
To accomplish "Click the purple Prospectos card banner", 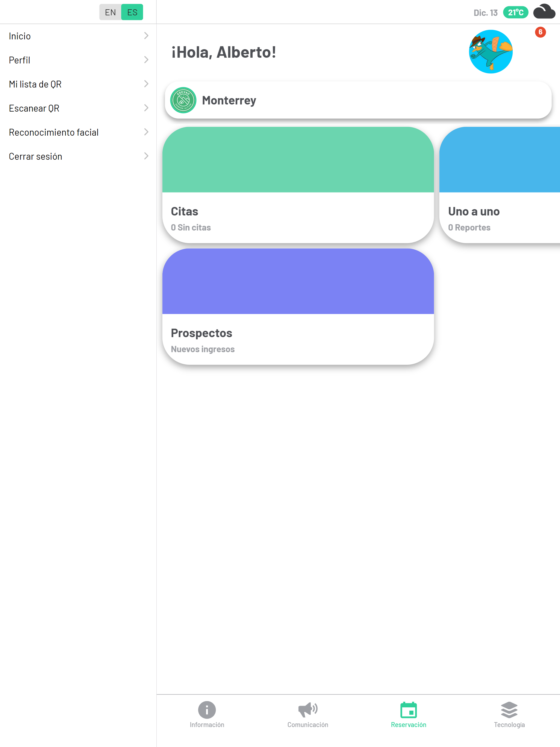I will (x=298, y=282).
